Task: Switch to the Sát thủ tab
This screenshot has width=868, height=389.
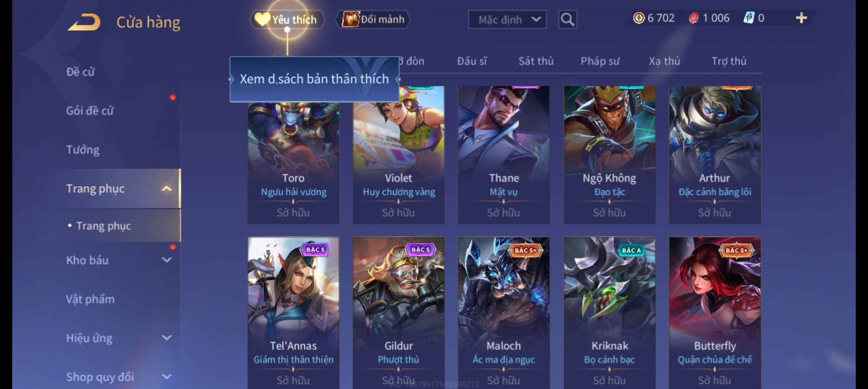Action: 536,61
